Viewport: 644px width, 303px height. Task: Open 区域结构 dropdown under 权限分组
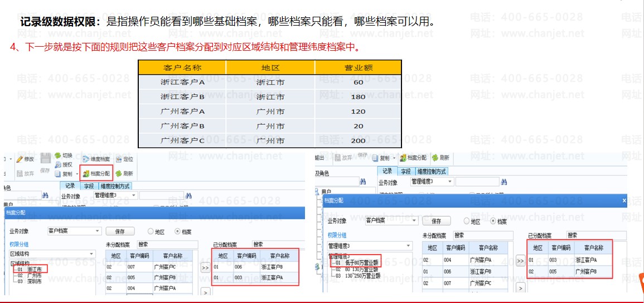(x=93, y=254)
